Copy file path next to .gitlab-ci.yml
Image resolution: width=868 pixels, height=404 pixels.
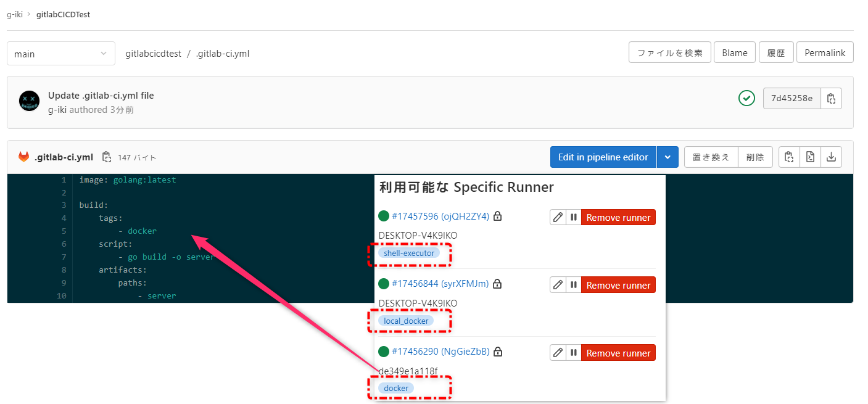point(106,157)
